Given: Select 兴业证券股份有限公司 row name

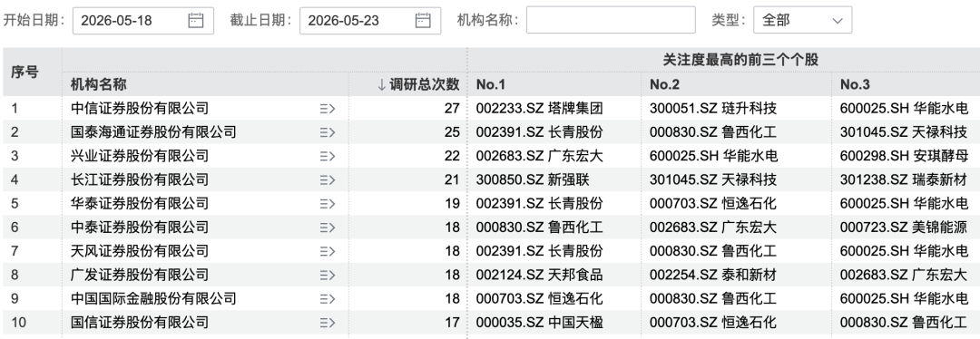Looking at the screenshot, I should point(140,156).
